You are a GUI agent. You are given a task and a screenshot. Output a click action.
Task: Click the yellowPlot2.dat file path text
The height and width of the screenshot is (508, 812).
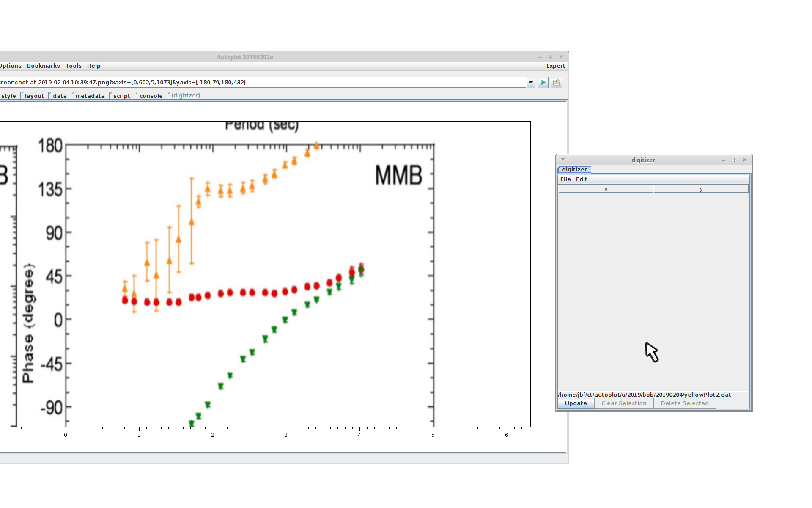tap(645, 395)
